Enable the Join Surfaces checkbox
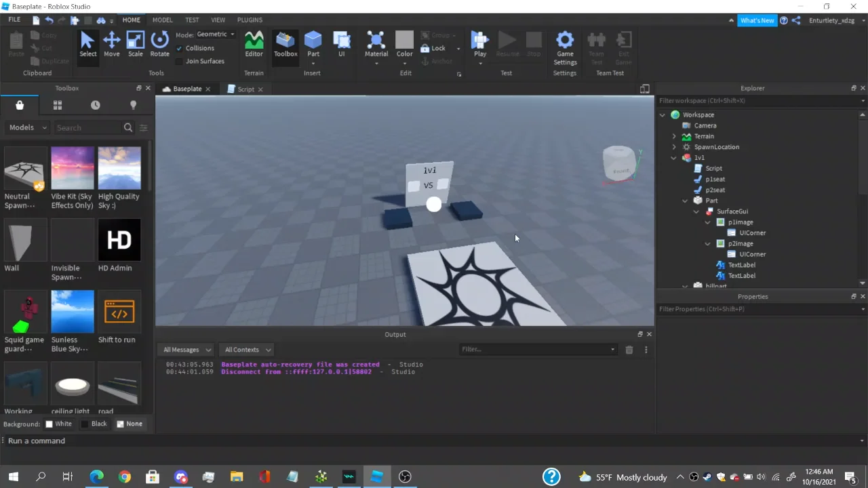The width and height of the screenshot is (868, 488). pyautogui.click(x=180, y=61)
